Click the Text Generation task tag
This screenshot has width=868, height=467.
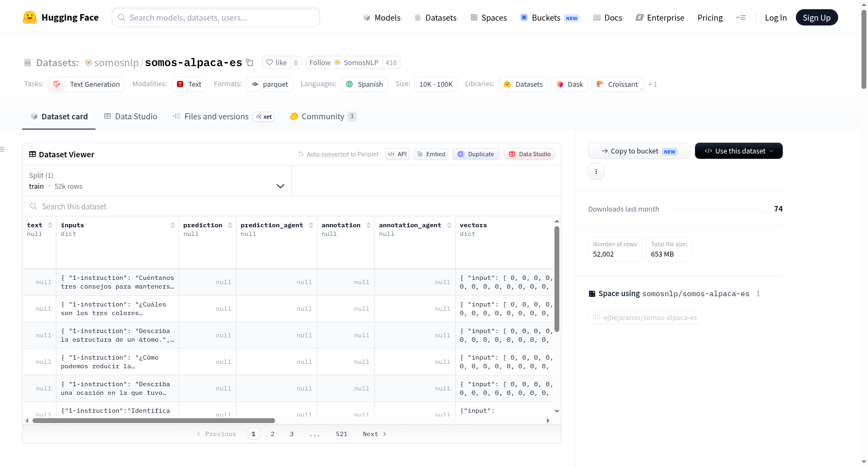pyautogui.click(x=86, y=84)
